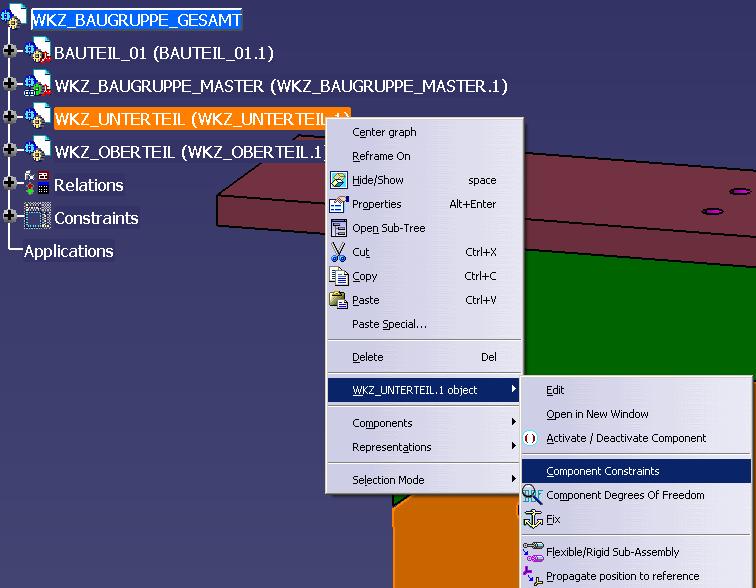Select Copy menu entry text
This screenshot has height=588, width=756.
point(364,276)
